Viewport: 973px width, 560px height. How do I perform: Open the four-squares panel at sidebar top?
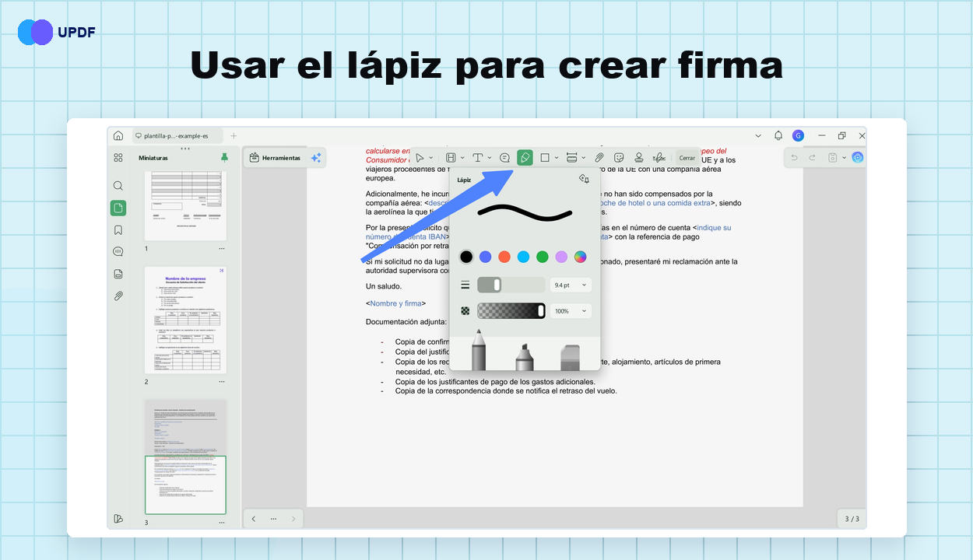coord(118,157)
